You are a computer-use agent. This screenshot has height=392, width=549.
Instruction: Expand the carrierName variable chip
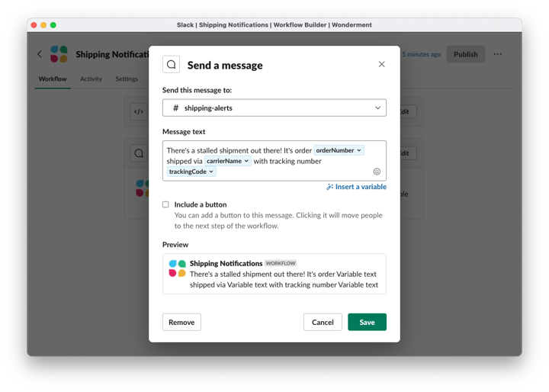coord(227,161)
